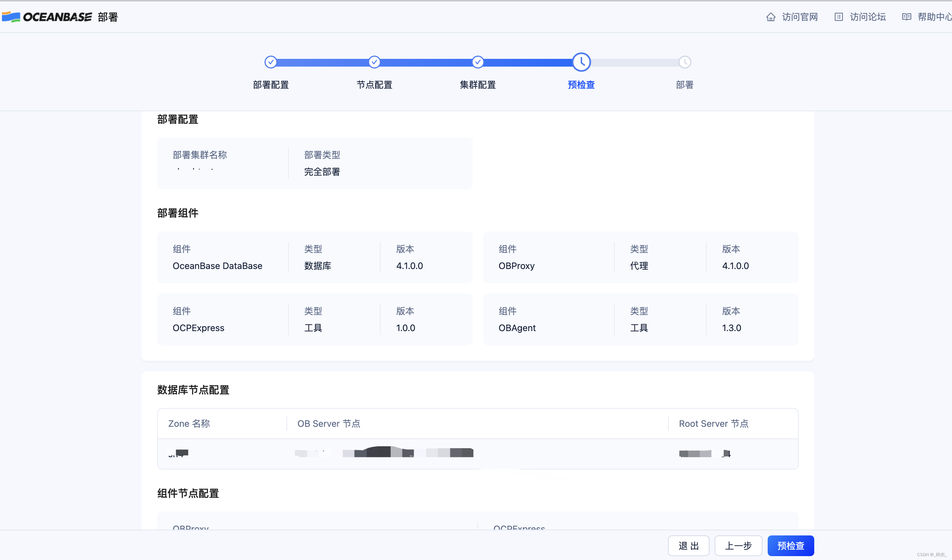Image resolution: width=952 pixels, height=560 pixels.
Task: Click the 数据库节点配置 section heading
Action: click(193, 390)
